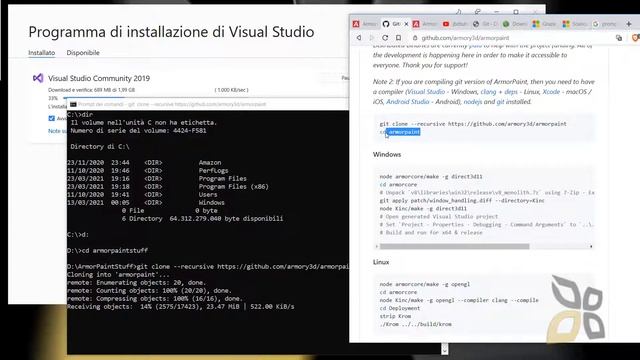The width and height of the screenshot is (640, 360).
Task: Open the Note link in Visual Studio installer
Action: (x=57, y=131)
